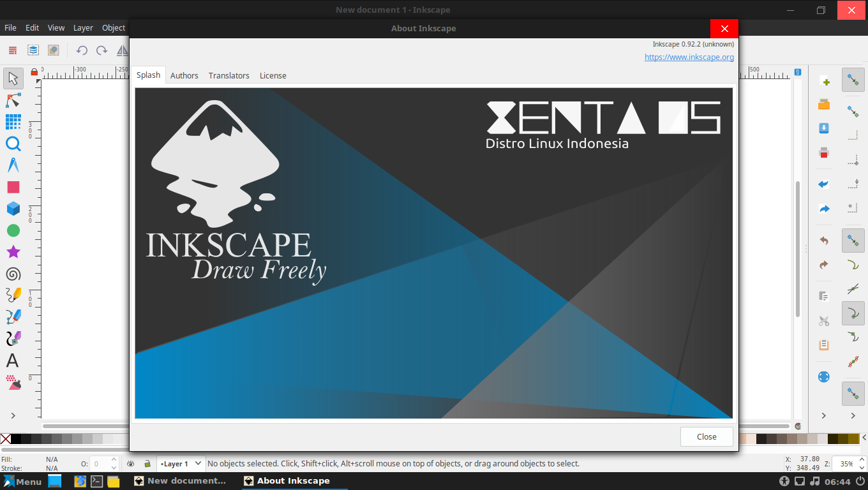This screenshot has height=490, width=868.
Task: Click the Paste clipboard icon
Action: (x=824, y=345)
